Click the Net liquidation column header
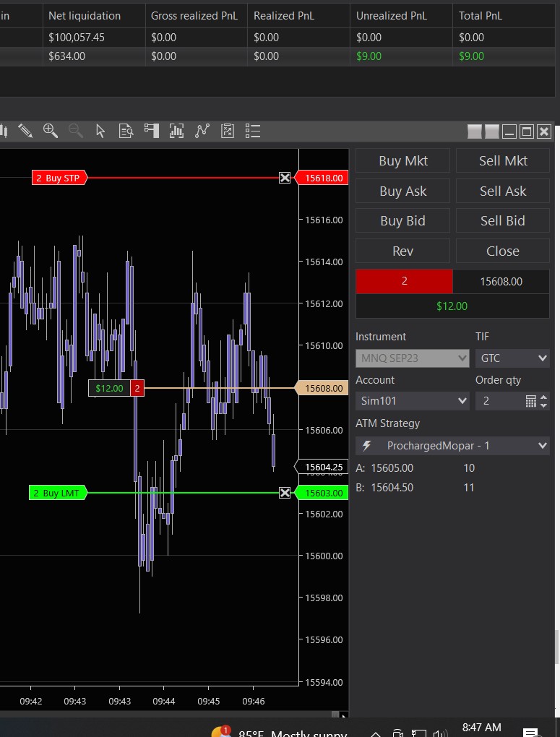This screenshot has width=560, height=737. pyautogui.click(x=85, y=16)
